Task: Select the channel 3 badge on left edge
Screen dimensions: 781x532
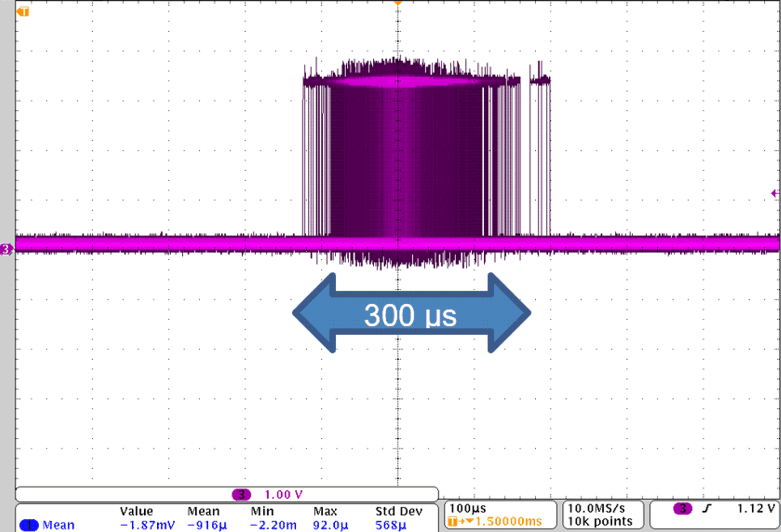Action: coord(5,249)
